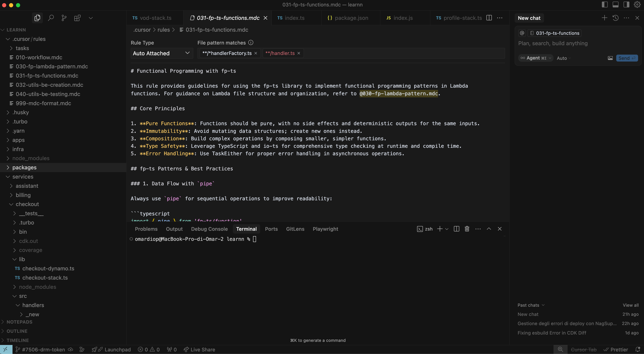Show chat history in the chat panel
The width and height of the screenshot is (644, 354).
click(x=616, y=18)
